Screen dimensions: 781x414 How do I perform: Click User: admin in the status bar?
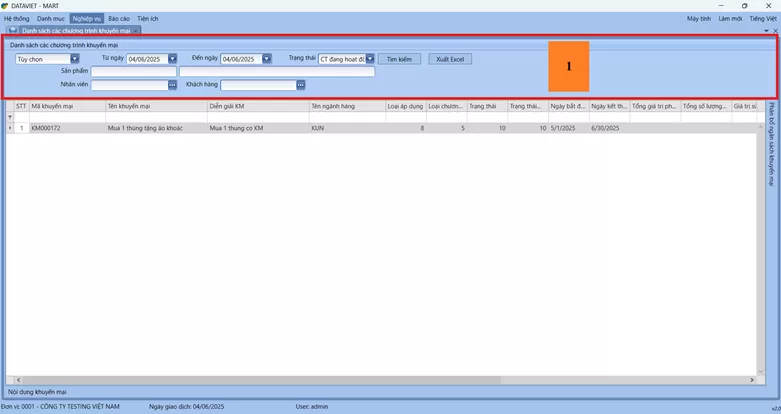[x=312, y=407]
